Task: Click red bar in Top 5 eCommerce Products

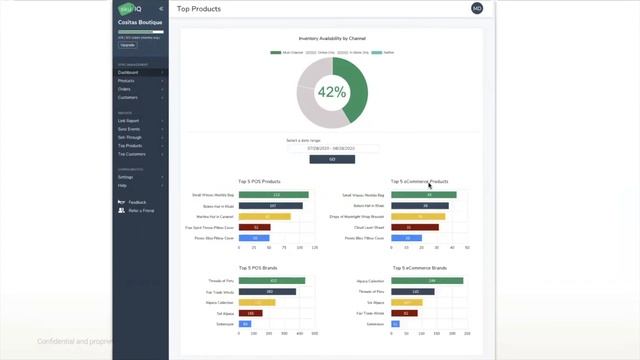Action: [415, 227]
